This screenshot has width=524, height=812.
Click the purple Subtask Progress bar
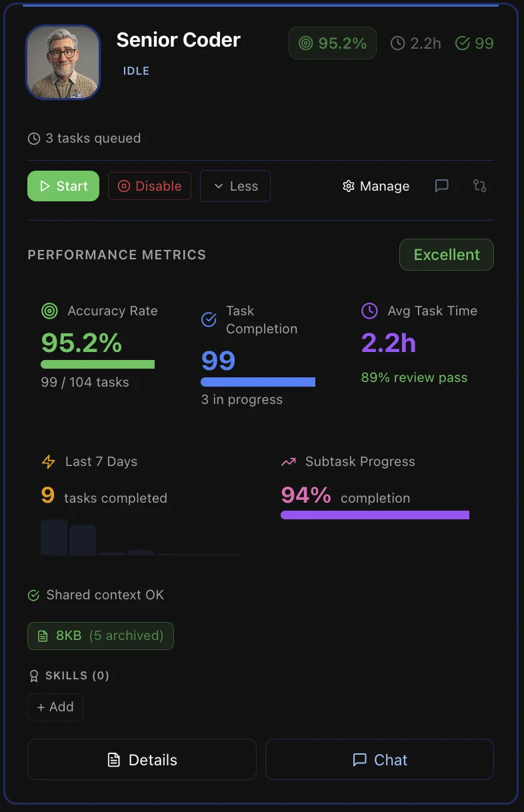click(375, 515)
